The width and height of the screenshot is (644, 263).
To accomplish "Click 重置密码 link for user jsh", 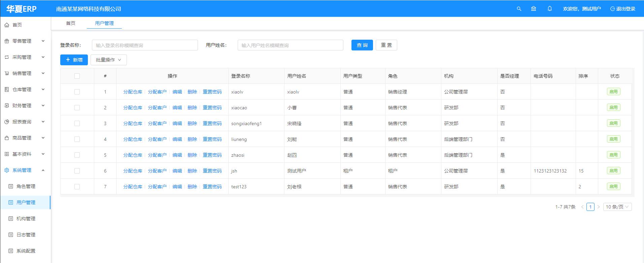I will click(212, 171).
